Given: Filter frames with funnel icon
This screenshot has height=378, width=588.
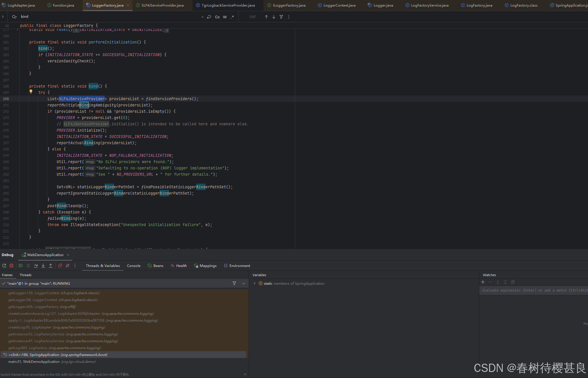Looking at the screenshot, I should tap(234, 283).
